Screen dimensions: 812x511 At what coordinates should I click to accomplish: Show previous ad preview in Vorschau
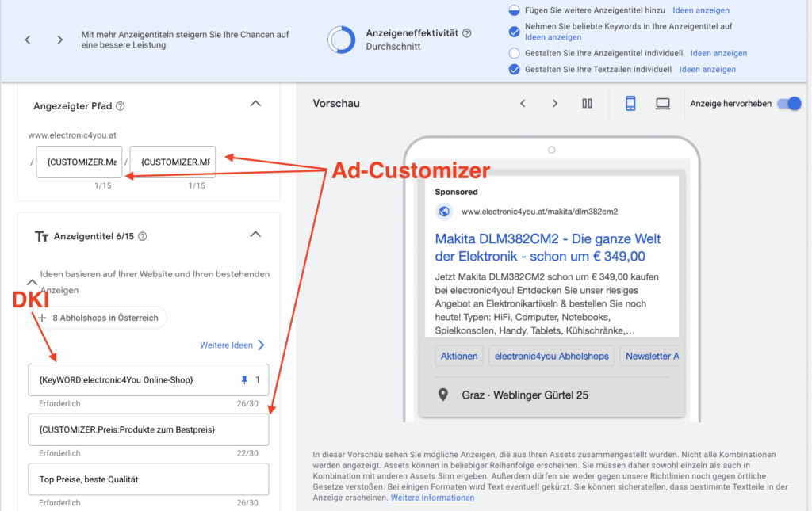523,103
